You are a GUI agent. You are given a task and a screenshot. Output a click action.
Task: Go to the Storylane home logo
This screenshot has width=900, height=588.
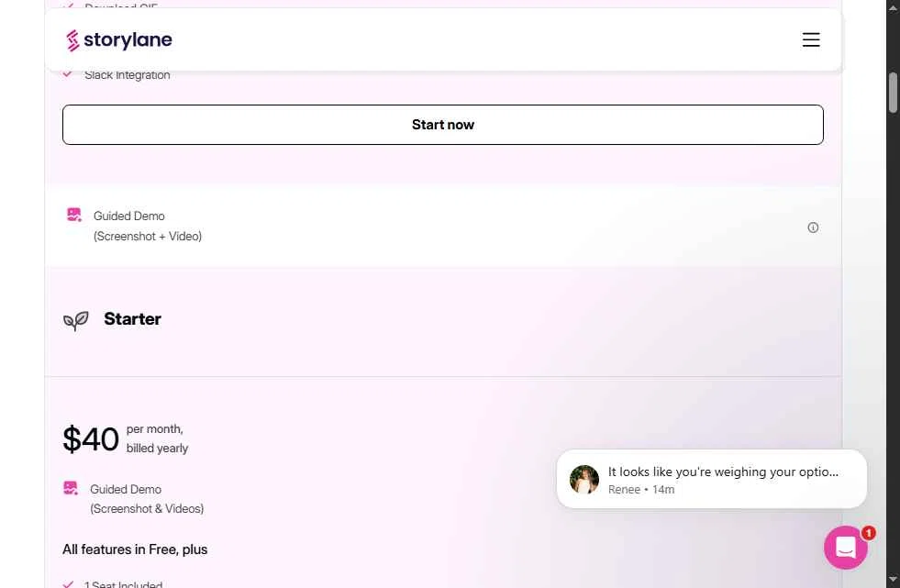point(119,40)
